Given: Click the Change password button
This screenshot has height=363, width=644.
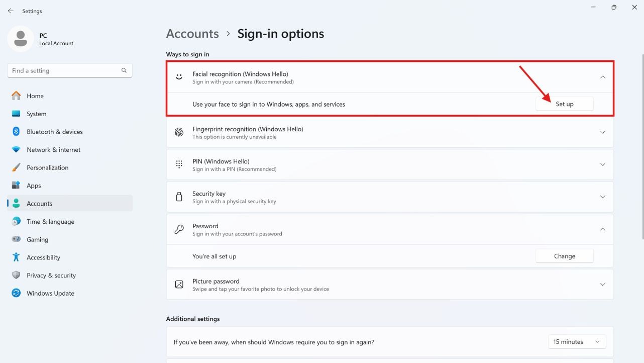Looking at the screenshot, I should (x=564, y=256).
